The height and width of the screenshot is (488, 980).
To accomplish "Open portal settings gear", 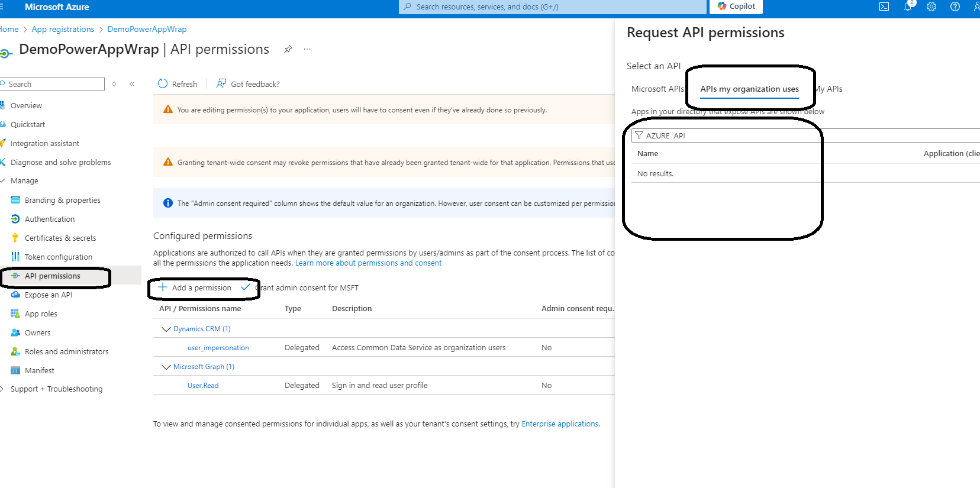I will tap(931, 7).
